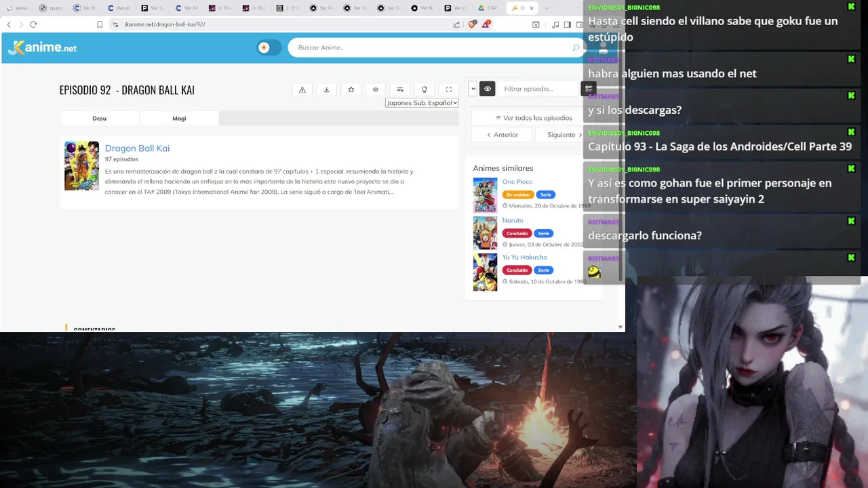
Task: Open the Yu Yu Hakusho link
Action: pyautogui.click(x=524, y=257)
